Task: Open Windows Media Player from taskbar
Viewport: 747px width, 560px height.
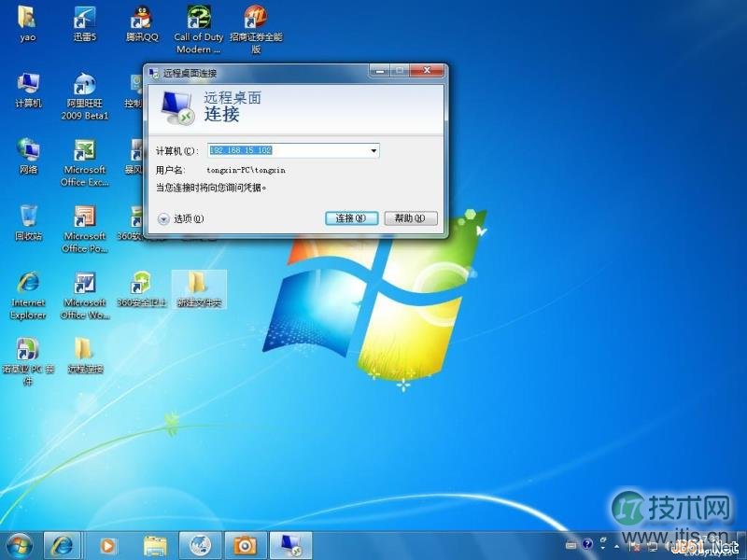Action: (x=108, y=546)
